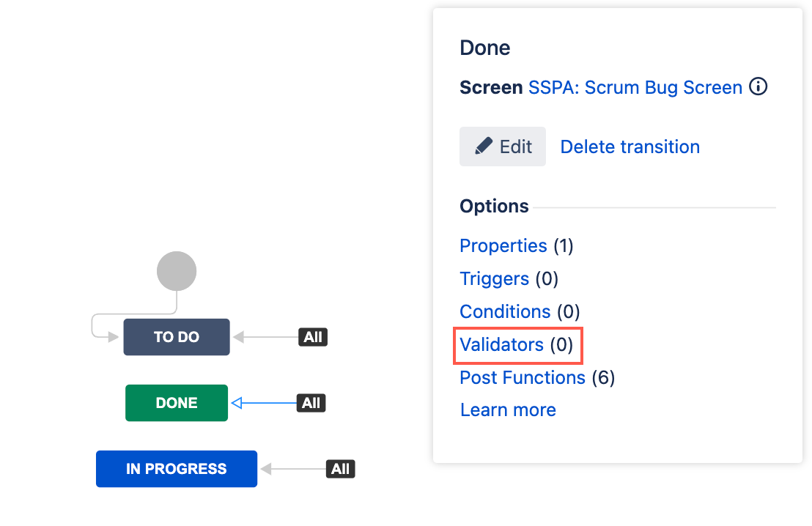Click the blue arrowhead next to DONE
This screenshot has height=526, width=812.
coord(237,403)
